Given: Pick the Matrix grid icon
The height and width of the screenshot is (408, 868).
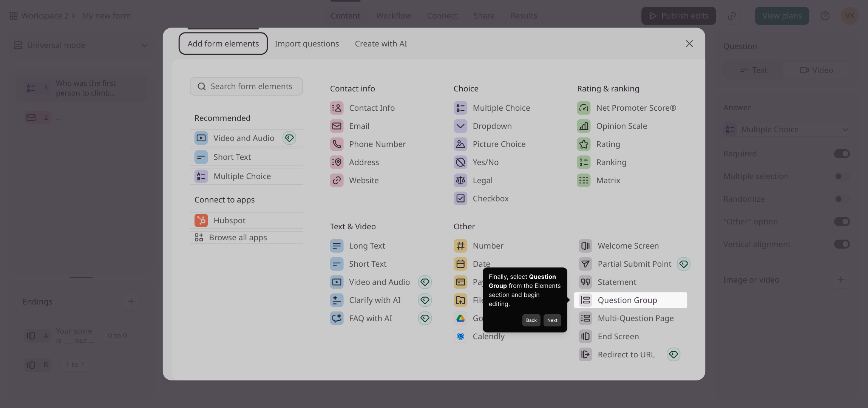Looking at the screenshot, I should [584, 181].
